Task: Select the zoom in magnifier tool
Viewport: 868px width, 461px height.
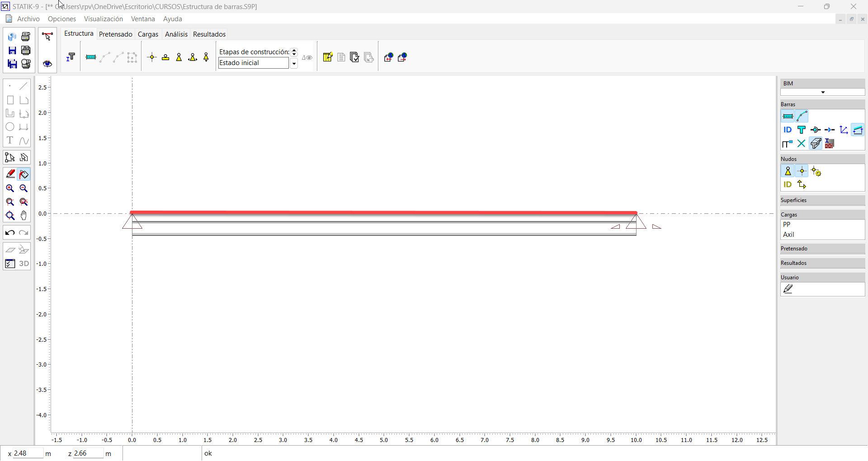Action: point(10,188)
